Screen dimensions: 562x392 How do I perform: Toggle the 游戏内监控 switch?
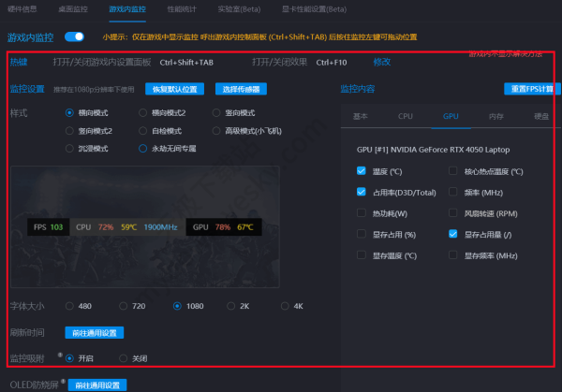click(74, 37)
